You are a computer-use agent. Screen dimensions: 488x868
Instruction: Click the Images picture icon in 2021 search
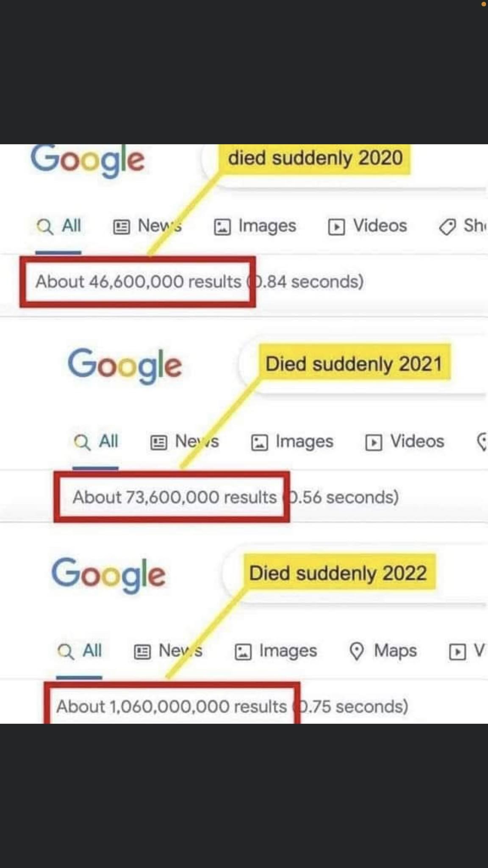(259, 443)
